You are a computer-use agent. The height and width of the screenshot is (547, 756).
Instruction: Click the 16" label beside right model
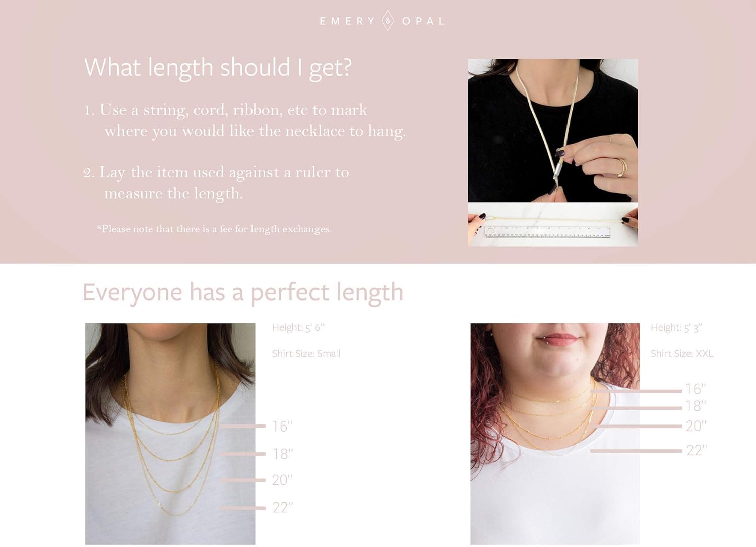(x=696, y=389)
